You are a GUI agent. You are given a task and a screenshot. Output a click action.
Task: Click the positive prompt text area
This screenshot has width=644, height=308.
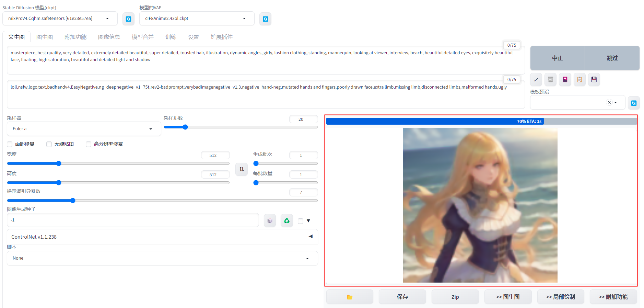(266, 60)
